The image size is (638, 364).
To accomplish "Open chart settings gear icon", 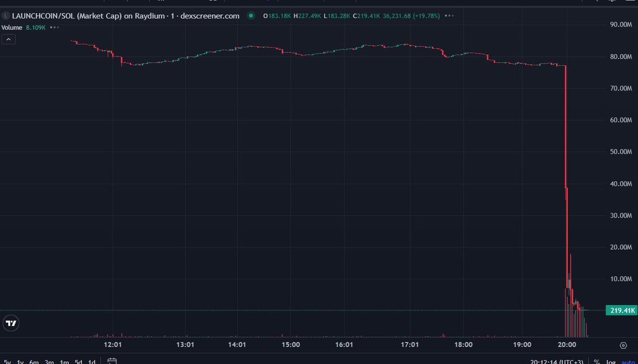I will (623, 345).
